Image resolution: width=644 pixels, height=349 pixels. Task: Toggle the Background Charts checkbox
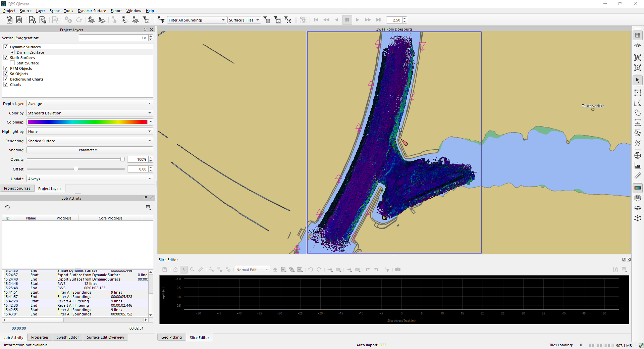tap(6, 79)
